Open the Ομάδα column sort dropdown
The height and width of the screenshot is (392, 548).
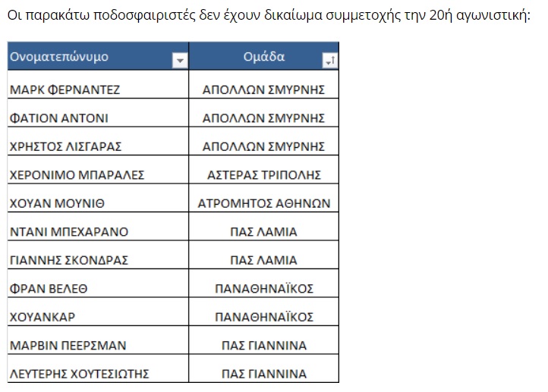329,61
